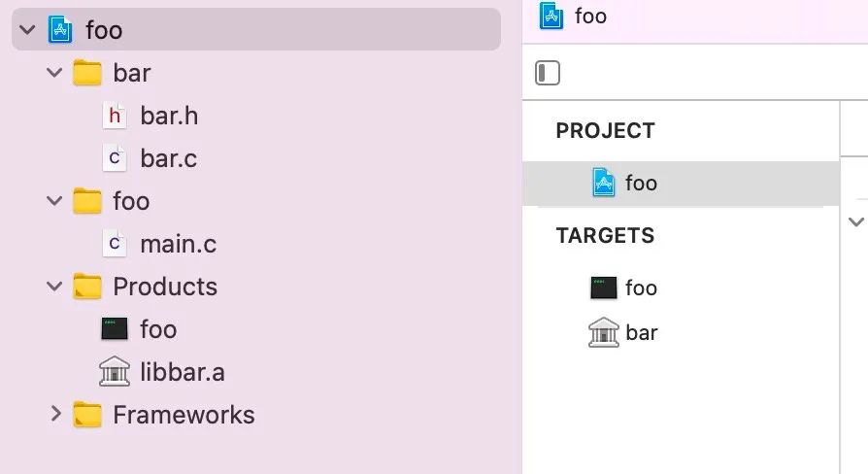The width and height of the screenshot is (868, 474).
Task: Click the bar.h header file icon
Action: [115, 117]
